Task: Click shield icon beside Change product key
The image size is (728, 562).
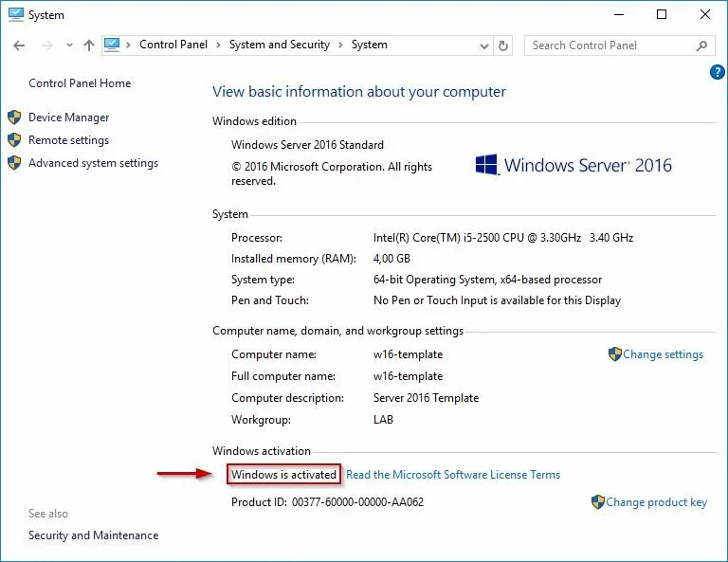Action: point(598,501)
